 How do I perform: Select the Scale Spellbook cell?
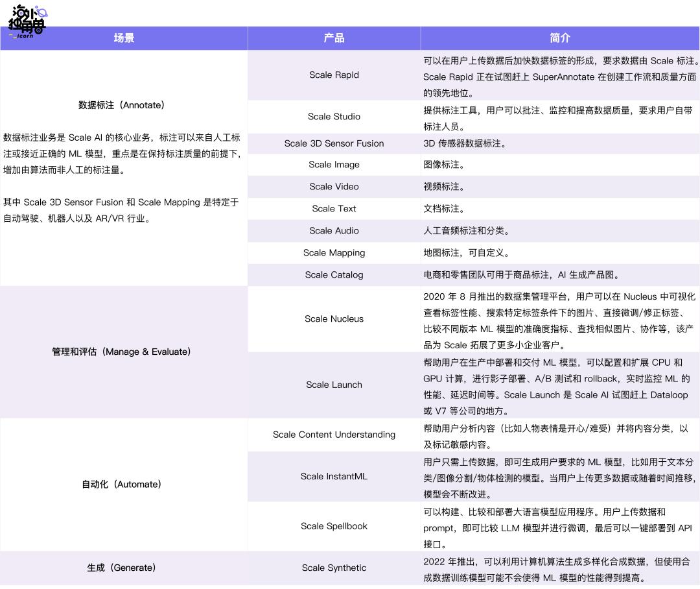[x=334, y=526]
